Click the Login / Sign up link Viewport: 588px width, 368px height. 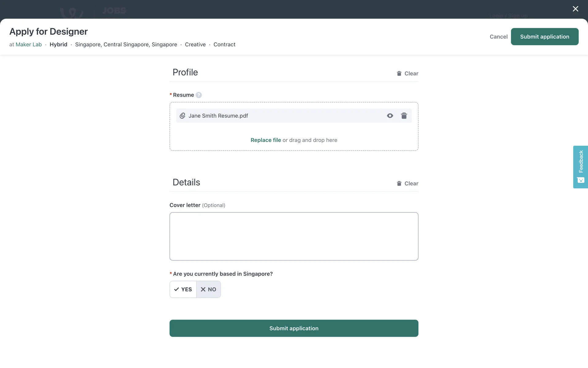[508, 16]
